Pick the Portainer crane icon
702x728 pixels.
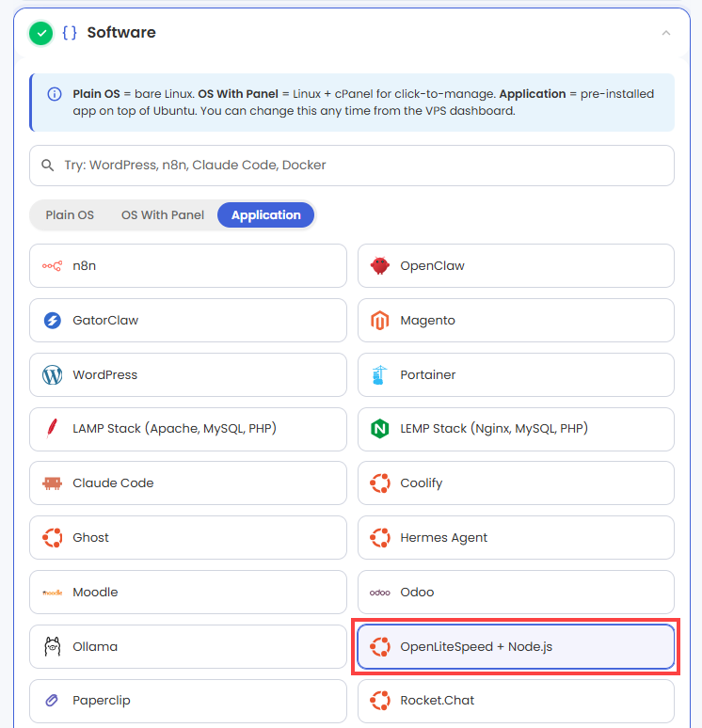(379, 374)
